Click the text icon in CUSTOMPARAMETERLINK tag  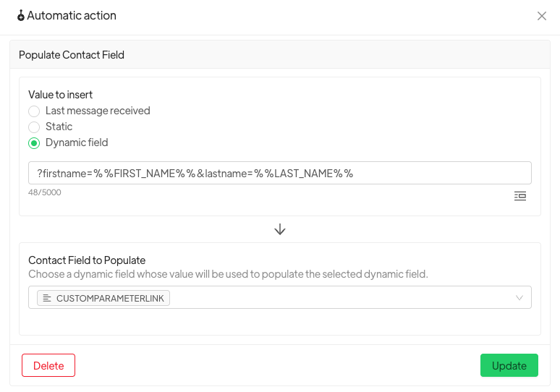click(47, 298)
